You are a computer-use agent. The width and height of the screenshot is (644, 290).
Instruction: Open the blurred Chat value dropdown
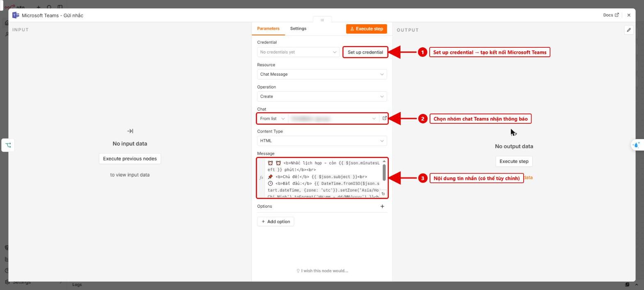[x=333, y=118]
